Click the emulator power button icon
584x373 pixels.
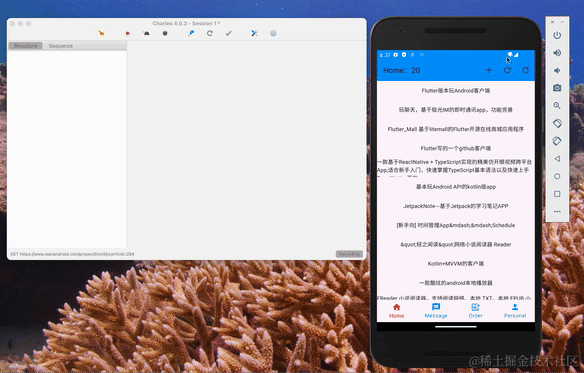pos(557,35)
